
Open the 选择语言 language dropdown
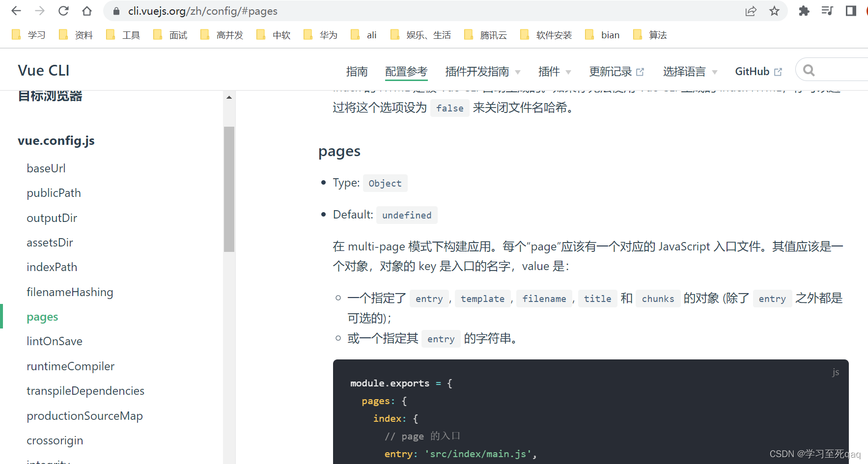pyautogui.click(x=685, y=71)
